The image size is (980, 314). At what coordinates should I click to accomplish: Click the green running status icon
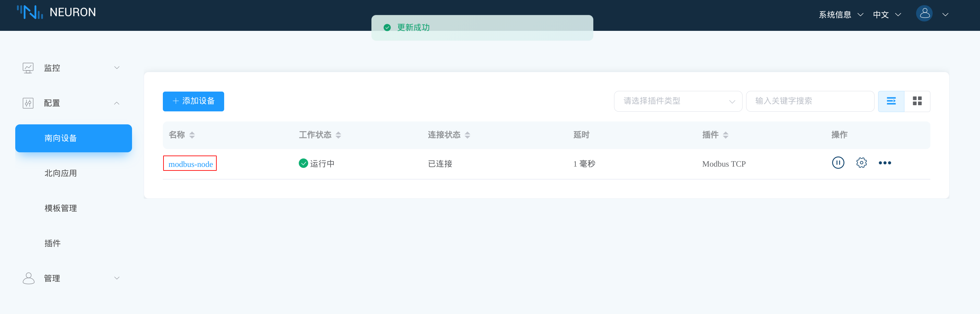[303, 163]
